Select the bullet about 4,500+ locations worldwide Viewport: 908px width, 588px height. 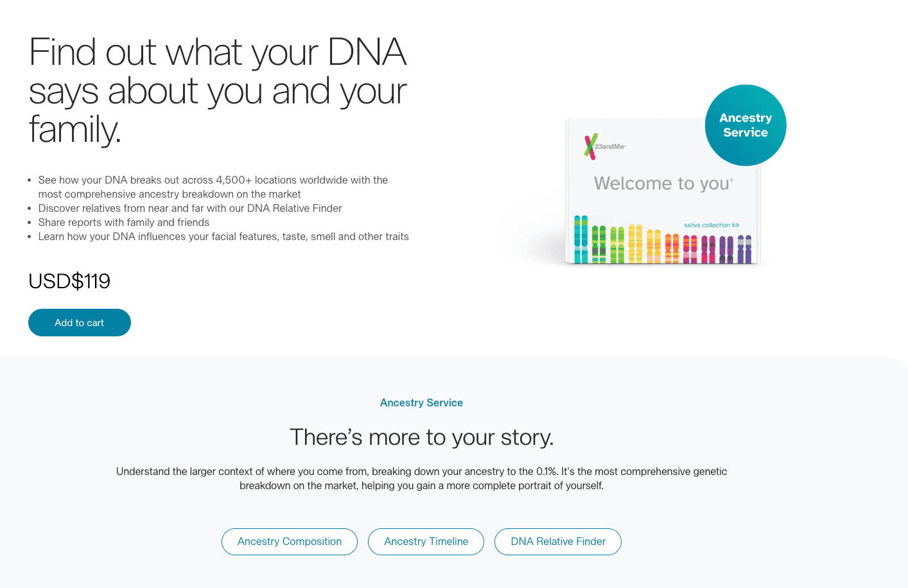(212, 186)
